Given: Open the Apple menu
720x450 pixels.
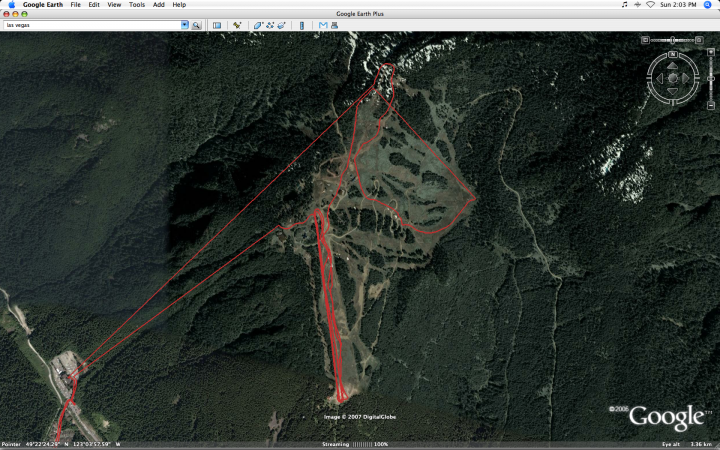Looking at the screenshot, I should coord(11,5).
